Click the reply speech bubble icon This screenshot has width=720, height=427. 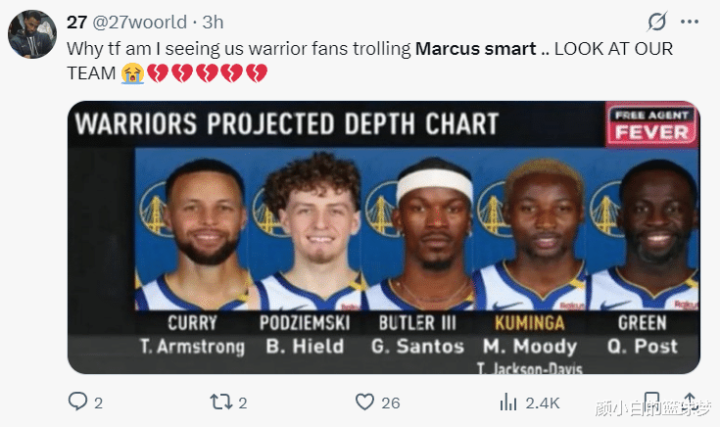pyautogui.click(x=78, y=402)
